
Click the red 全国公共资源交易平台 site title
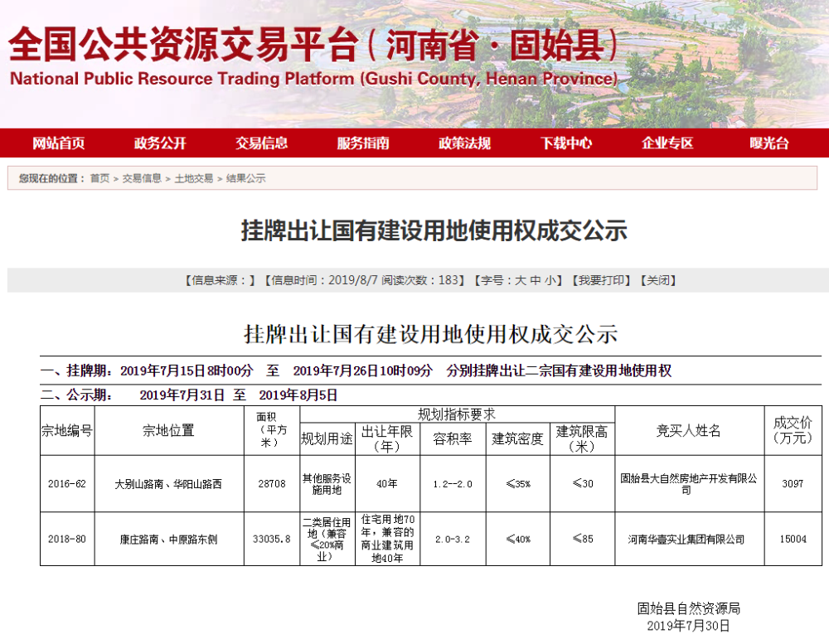point(313,45)
